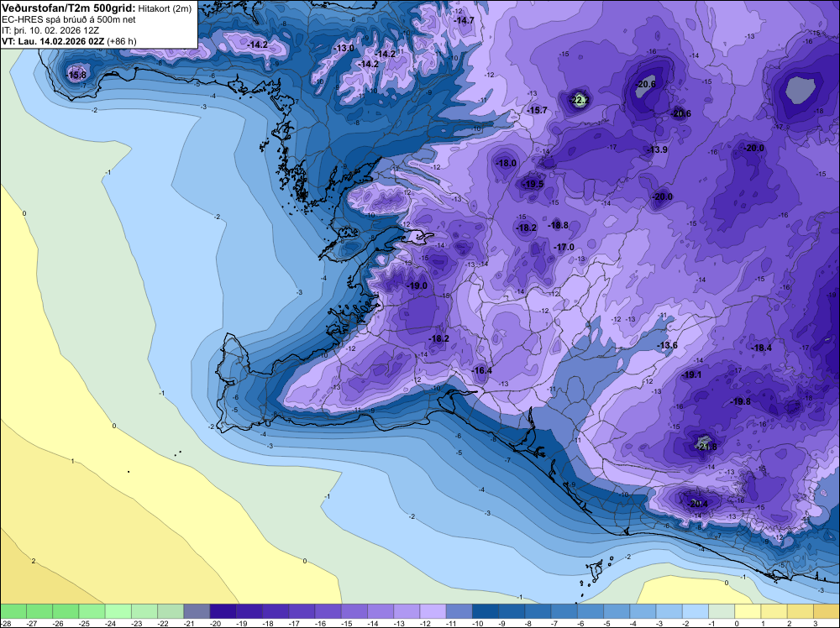Click the orange-tan swatch at the legend's right end
Viewport: 840px width, 628px height.
827,611
